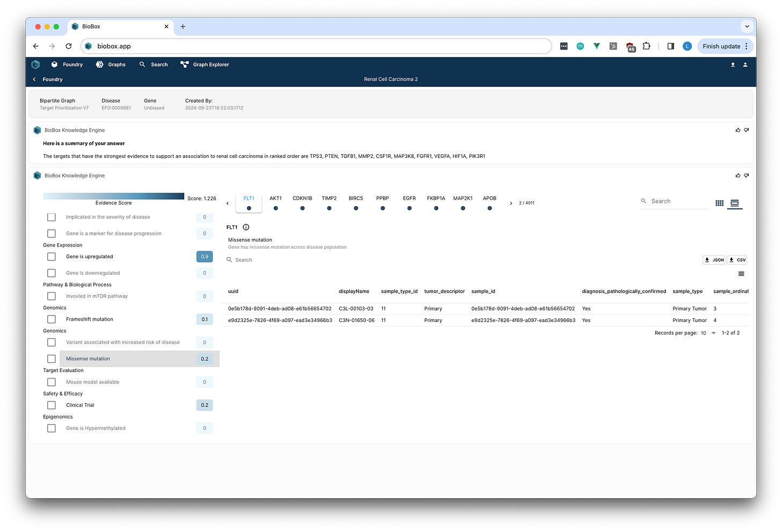Select the EGFR gene tab

[409, 202]
